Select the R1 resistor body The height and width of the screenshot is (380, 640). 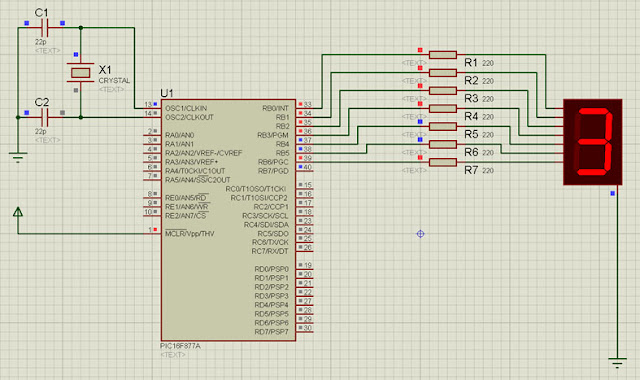tap(443, 55)
